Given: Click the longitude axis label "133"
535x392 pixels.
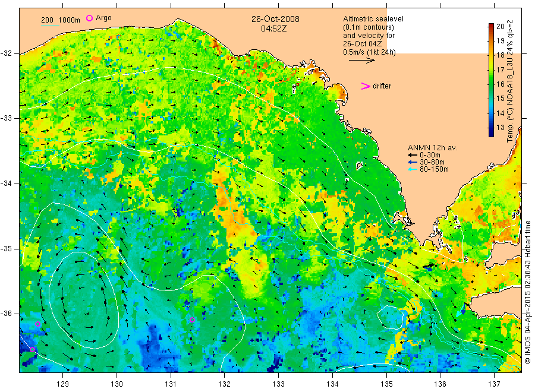Looking at the screenshot, I should coord(278,384).
